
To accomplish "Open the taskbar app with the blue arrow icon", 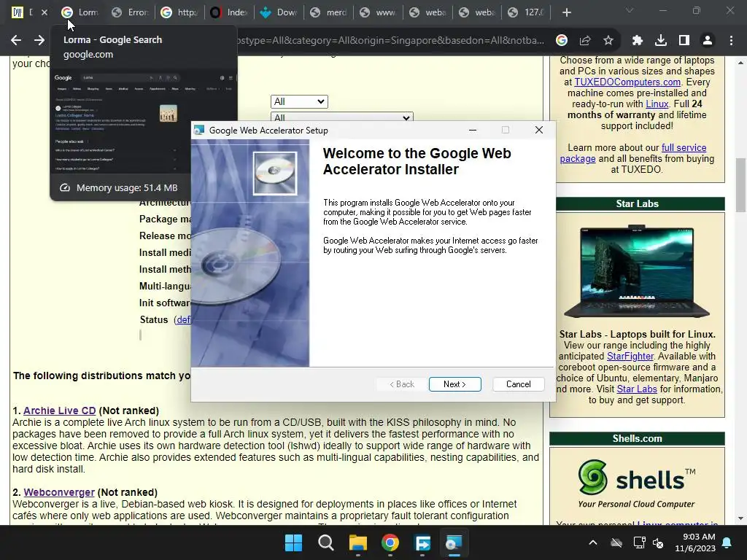I will click(x=422, y=542).
